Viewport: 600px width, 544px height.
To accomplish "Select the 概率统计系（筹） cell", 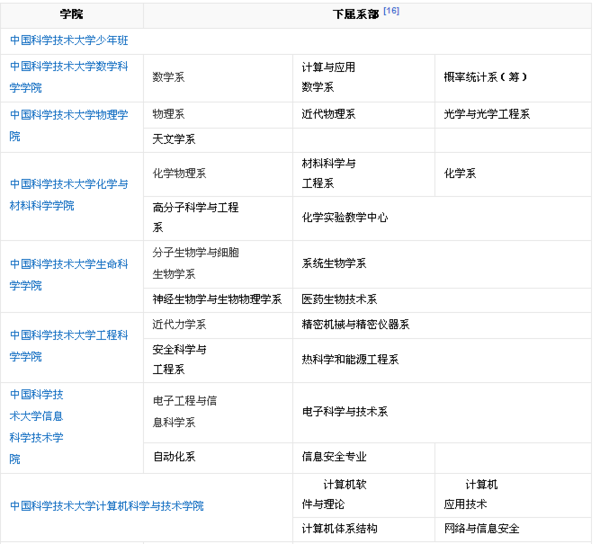I will (513, 78).
